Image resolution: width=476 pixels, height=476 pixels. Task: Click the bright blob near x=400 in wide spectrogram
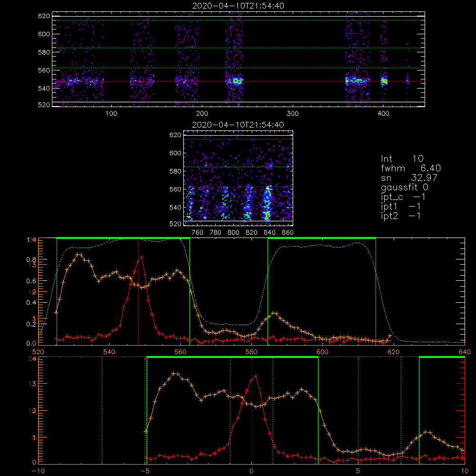384,81
